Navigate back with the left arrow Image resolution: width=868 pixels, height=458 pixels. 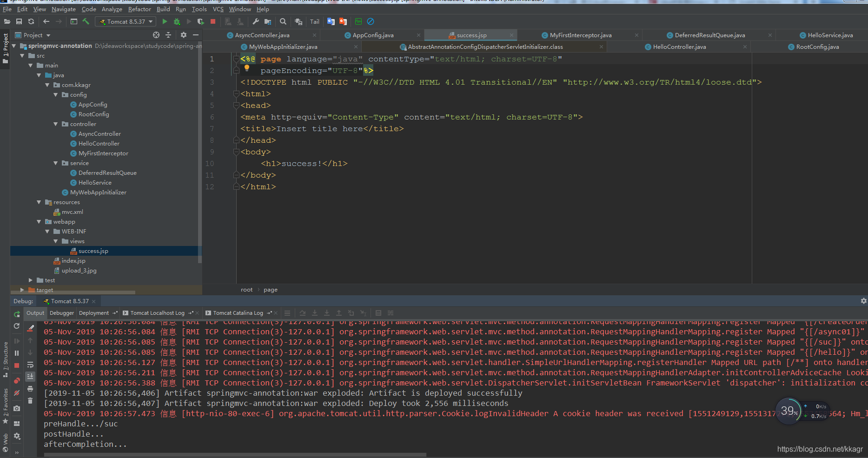click(46, 21)
